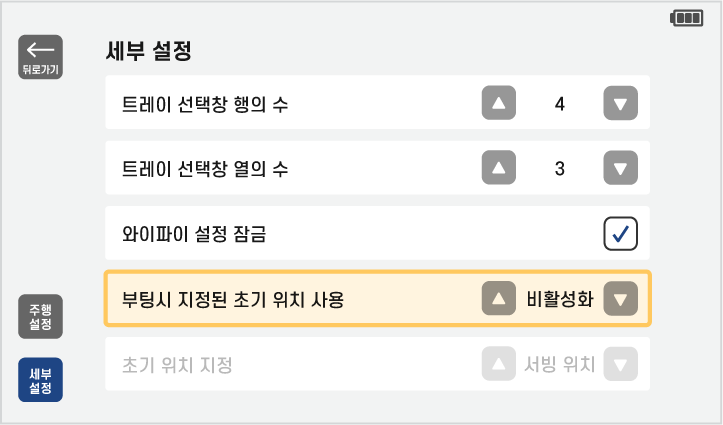
Task: Click the 서빙 위치 value text
Action: [559, 364]
